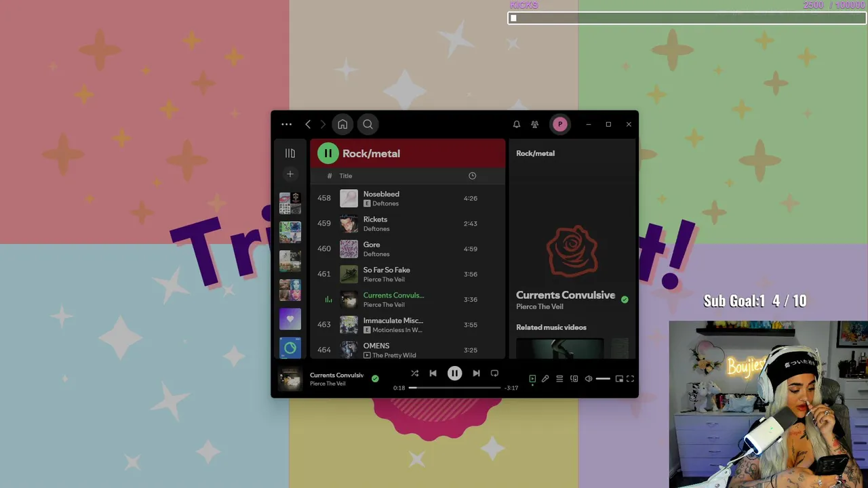Viewport: 868px width, 488px height.
Task: Toggle shuffle playback
Action: pos(414,373)
